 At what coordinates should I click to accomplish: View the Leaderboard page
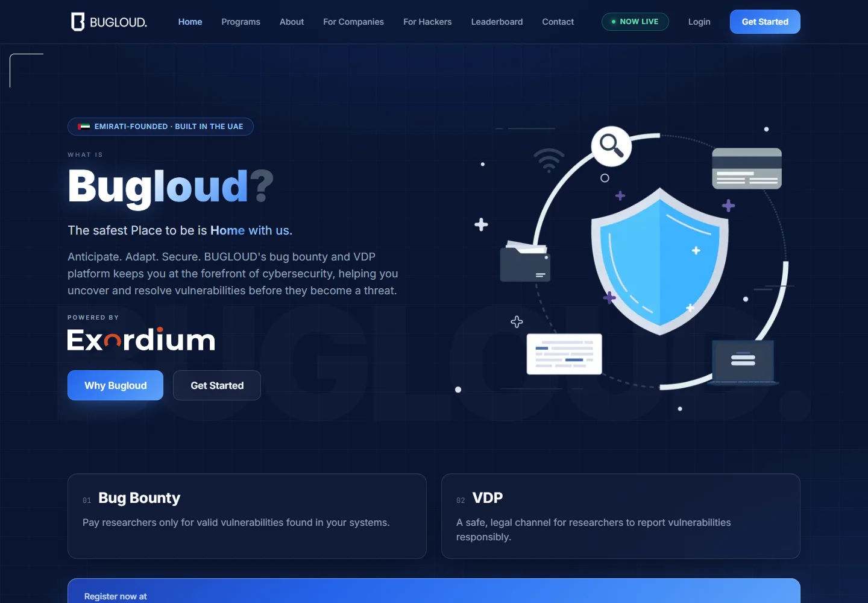tap(497, 22)
